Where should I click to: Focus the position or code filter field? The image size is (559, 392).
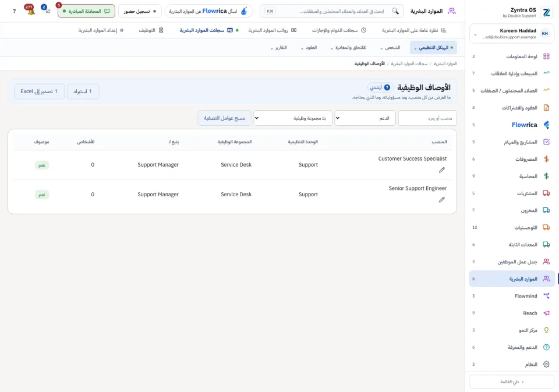(x=427, y=118)
